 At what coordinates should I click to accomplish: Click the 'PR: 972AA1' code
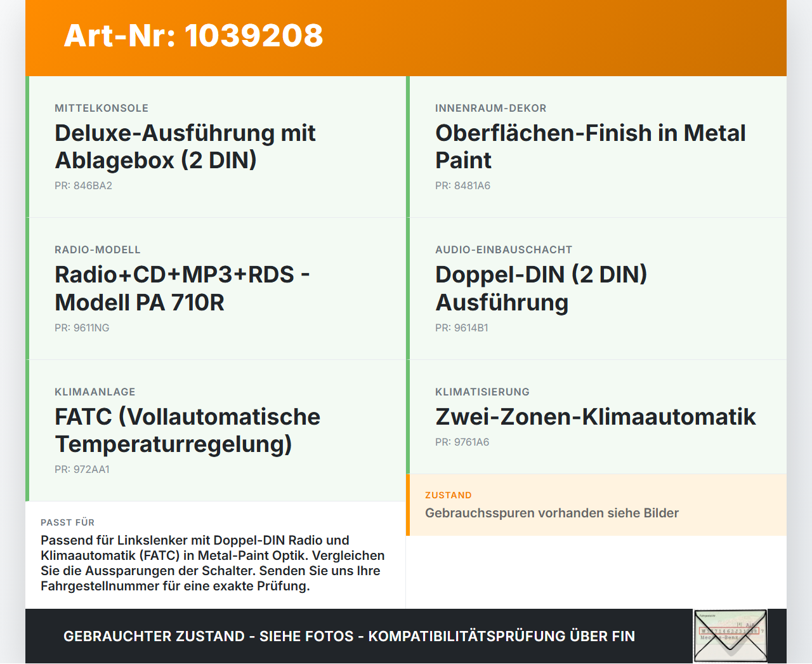(82, 470)
